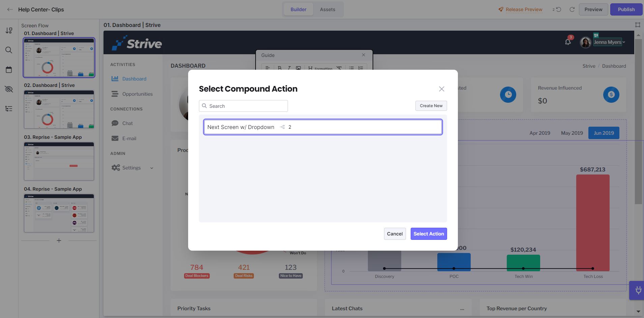This screenshot has height=318, width=644.
Task: Expand the Settings chevron
Action: [152, 168]
